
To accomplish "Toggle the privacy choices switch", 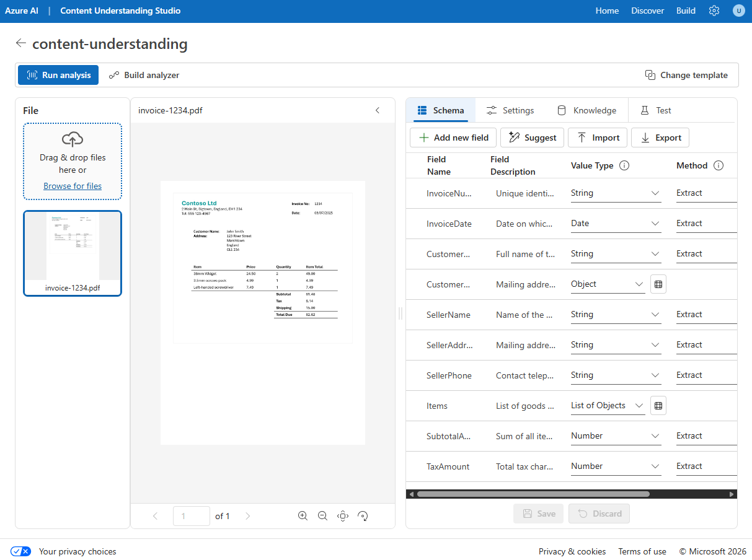I will click(x=20, y=551).
